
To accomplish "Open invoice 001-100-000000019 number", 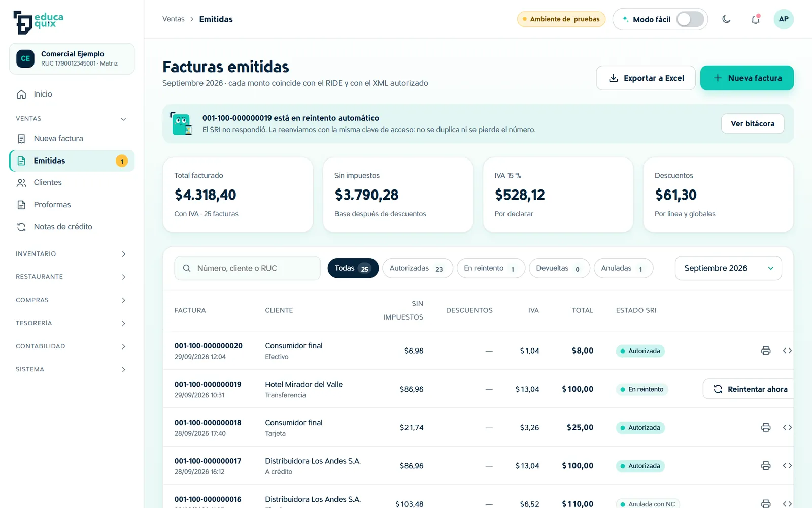I will 208,384.
